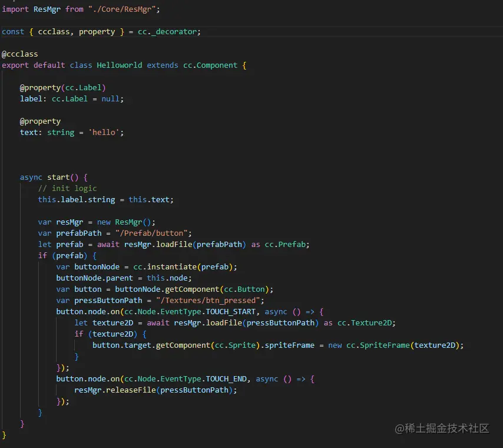Click TOUCH_START event type
503x448 pixels.
tap(231, 312)
